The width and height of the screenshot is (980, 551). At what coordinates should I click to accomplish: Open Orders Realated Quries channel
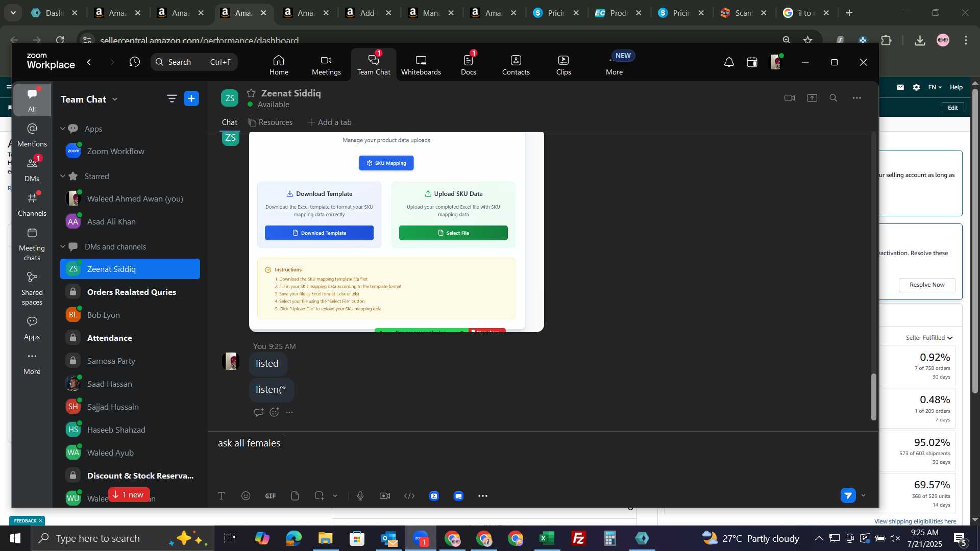130,292
